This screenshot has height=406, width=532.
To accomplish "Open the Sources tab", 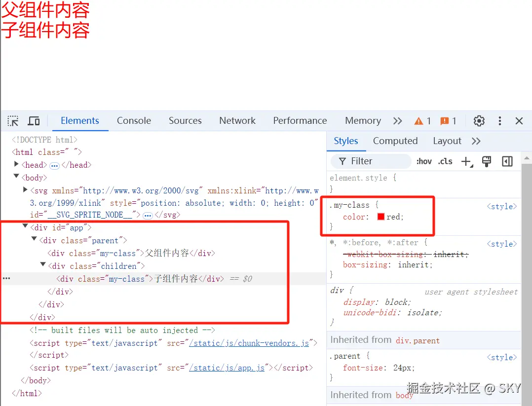I will (185, 121).
